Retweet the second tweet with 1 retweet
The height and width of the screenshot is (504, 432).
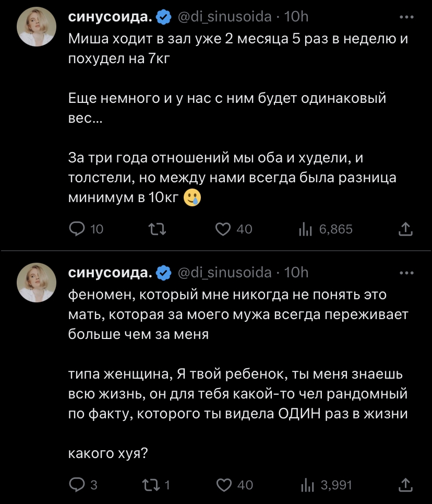coord(150,485)
